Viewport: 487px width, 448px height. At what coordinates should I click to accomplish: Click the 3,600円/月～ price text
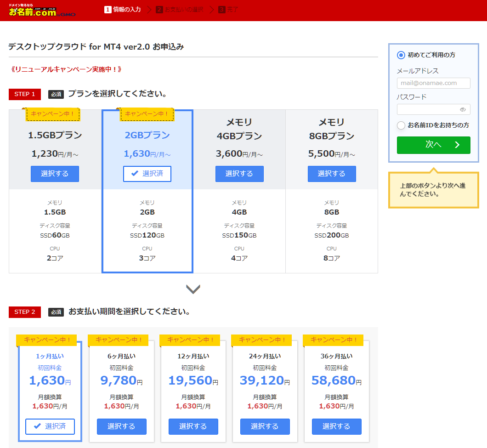pos(239,154)
